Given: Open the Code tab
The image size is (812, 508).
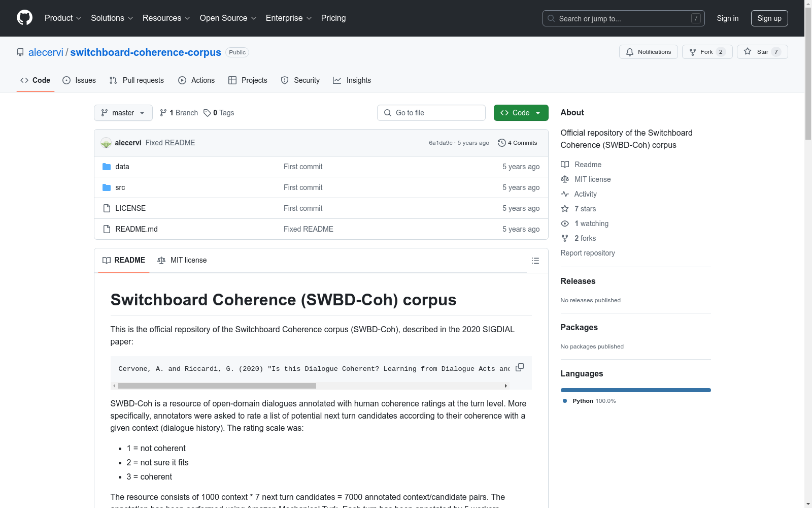Looking at the screenshot, I should (x=36, y=80).
